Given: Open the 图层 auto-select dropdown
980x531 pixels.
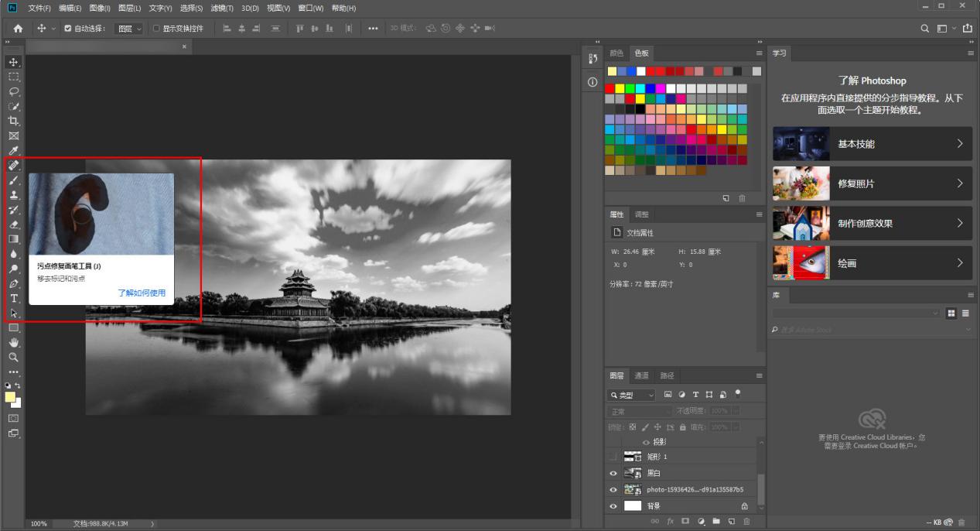Looking at the screenshot, I should [129, 29].
